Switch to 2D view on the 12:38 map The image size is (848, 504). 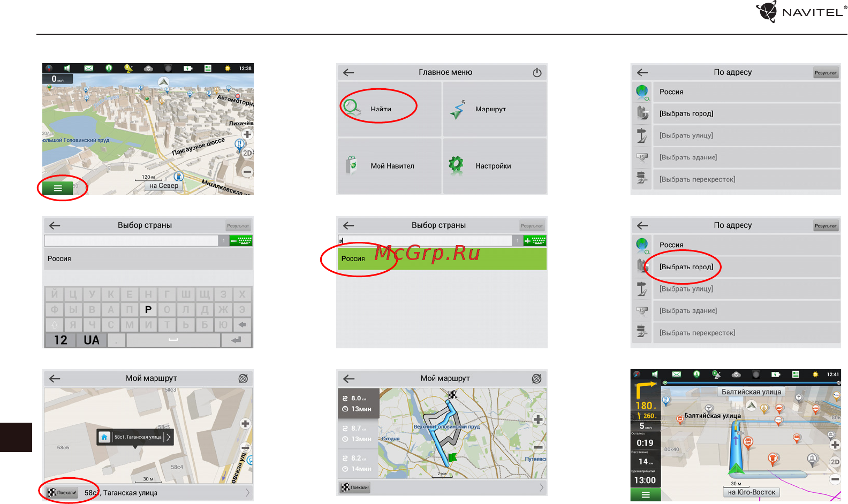click(247, 153)
